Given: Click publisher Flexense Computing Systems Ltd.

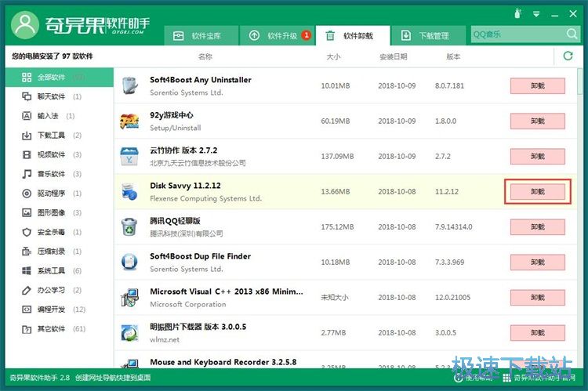Looking at the screenshot, I should 206,198.
